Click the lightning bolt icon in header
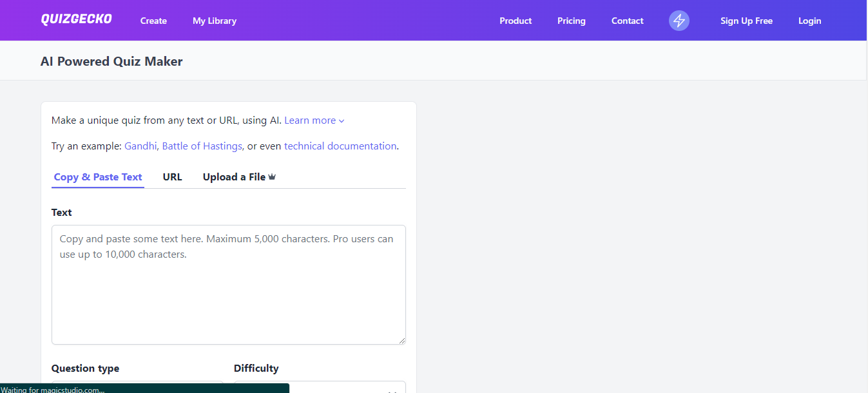Viewport: 868px width, 393px height. (x=679, y=21)
